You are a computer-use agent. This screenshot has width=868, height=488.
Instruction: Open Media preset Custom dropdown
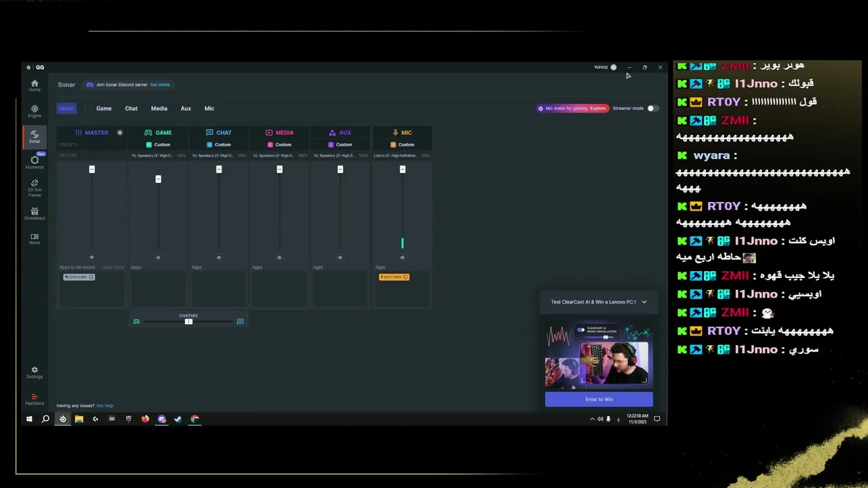point(279,144)
